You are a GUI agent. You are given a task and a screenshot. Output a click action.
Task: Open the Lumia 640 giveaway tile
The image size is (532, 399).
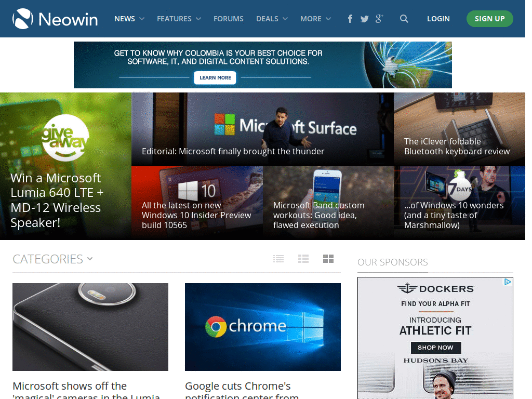pyautogui.click(x=65, y=166)
